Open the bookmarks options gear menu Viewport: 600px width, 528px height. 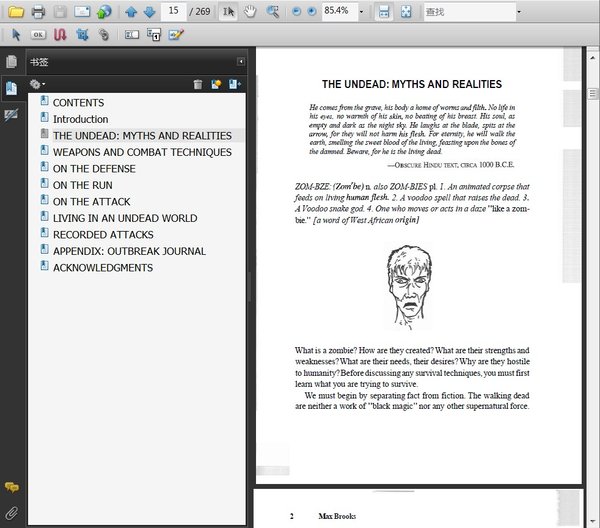tap(37, 84)
